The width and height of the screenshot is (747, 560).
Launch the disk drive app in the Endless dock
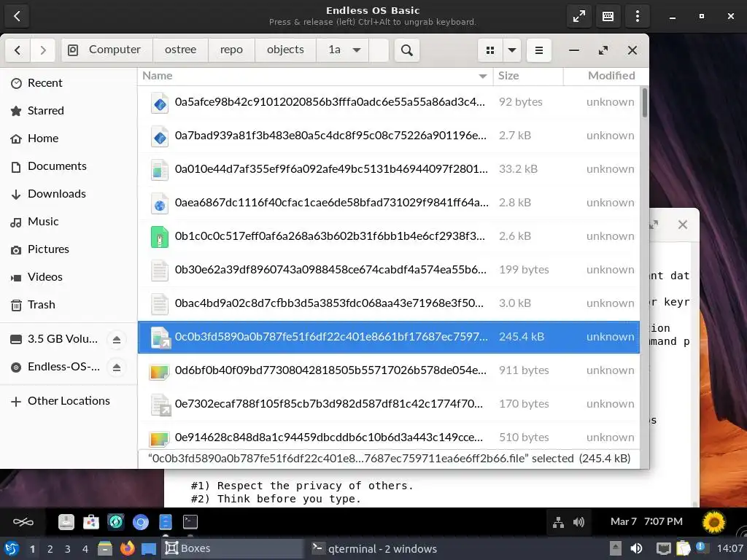click(66, 522)
